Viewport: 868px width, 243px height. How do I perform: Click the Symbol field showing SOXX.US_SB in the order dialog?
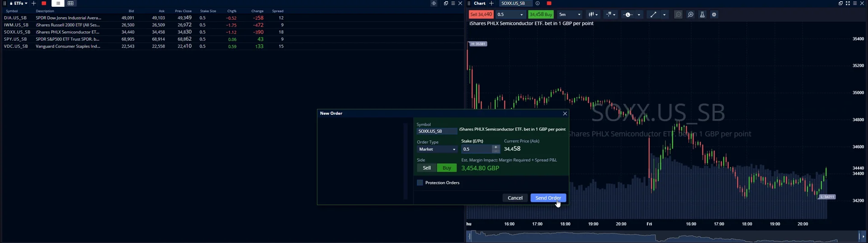coord(437,131)
